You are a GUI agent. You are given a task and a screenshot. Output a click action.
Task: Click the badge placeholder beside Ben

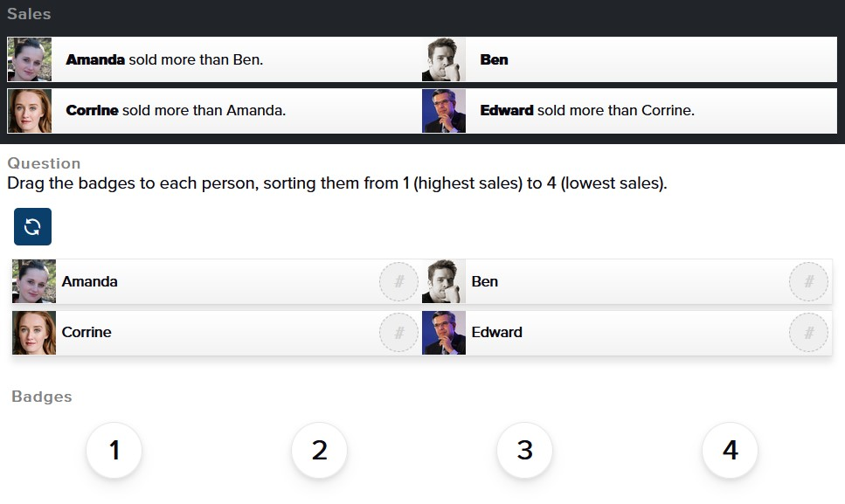coord(808,281)
